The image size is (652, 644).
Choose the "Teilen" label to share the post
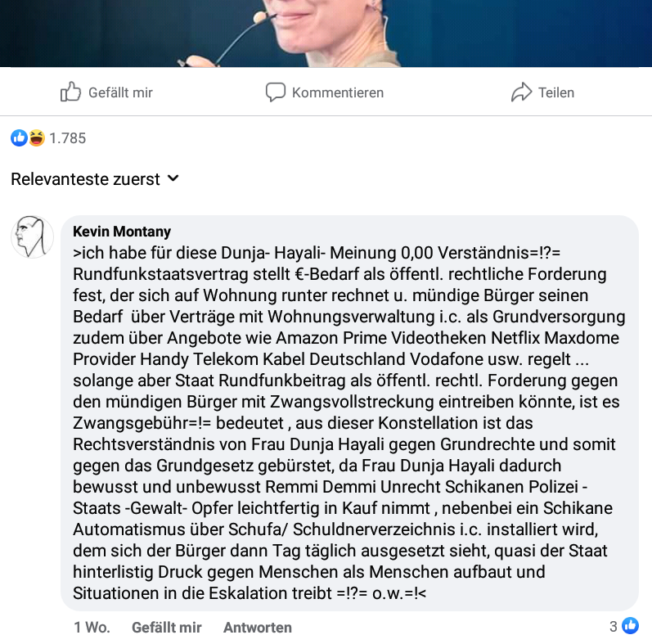(556, 92)
